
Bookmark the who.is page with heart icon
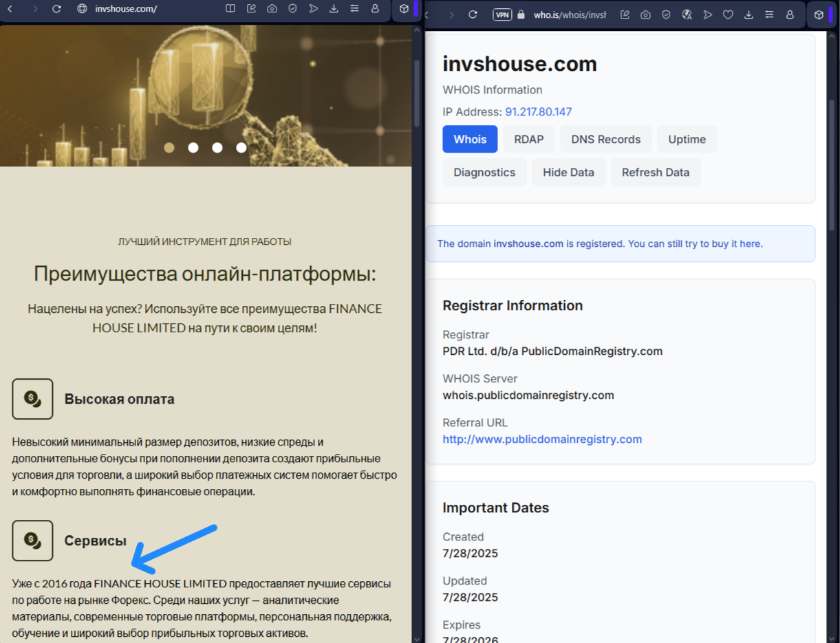pos(728,14)
